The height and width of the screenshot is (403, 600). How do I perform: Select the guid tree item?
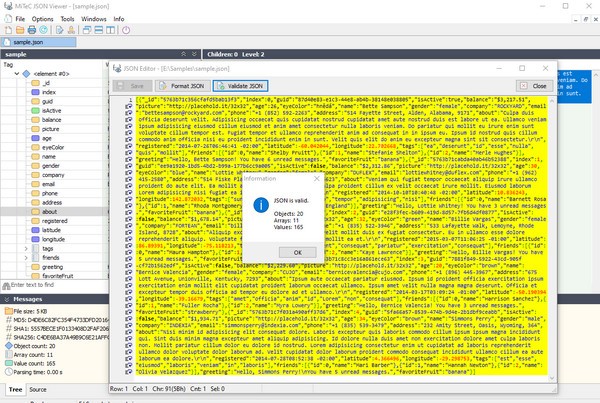[x=47, y=101]
